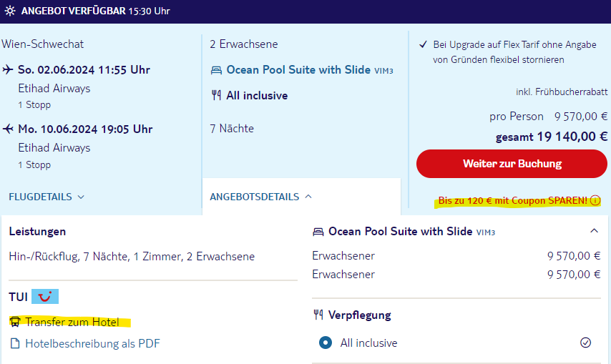Click the bed icon in offer summary

click(x=216, y=70)
